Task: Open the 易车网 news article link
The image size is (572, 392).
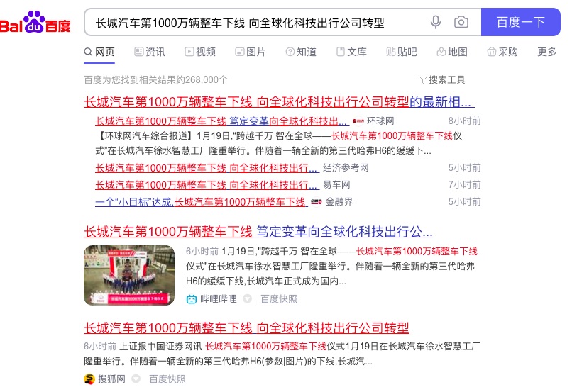Action: click(207, 185)
